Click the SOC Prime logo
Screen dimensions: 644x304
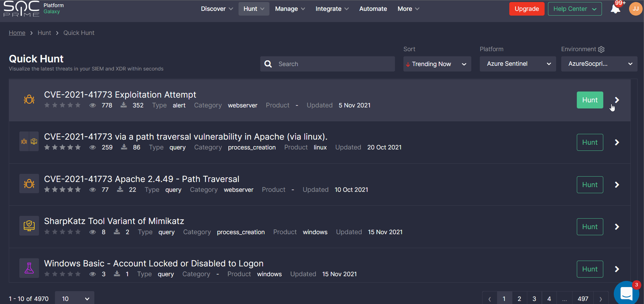pyautogui.click(x=21, y=9)
